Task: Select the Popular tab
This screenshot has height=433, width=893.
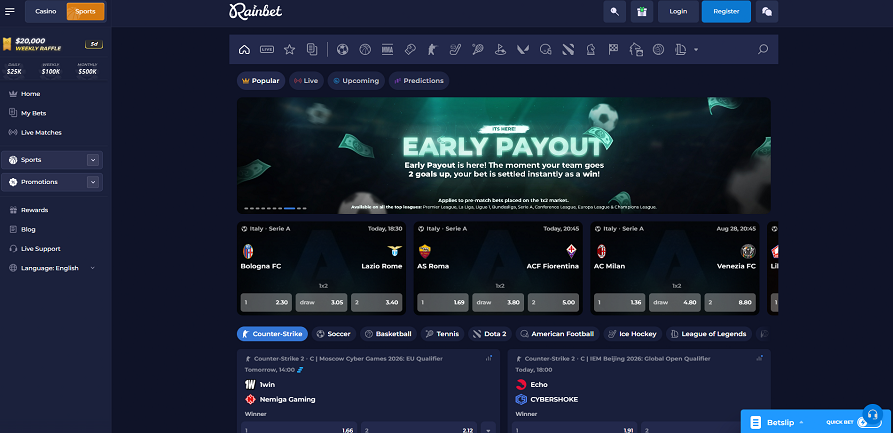Action: pos(261,81)
